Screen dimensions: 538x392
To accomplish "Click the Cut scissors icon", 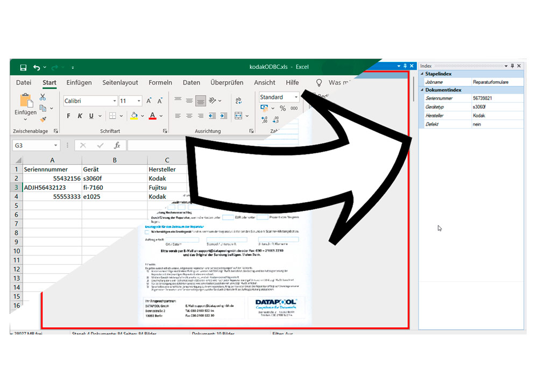I will [43, 97].
